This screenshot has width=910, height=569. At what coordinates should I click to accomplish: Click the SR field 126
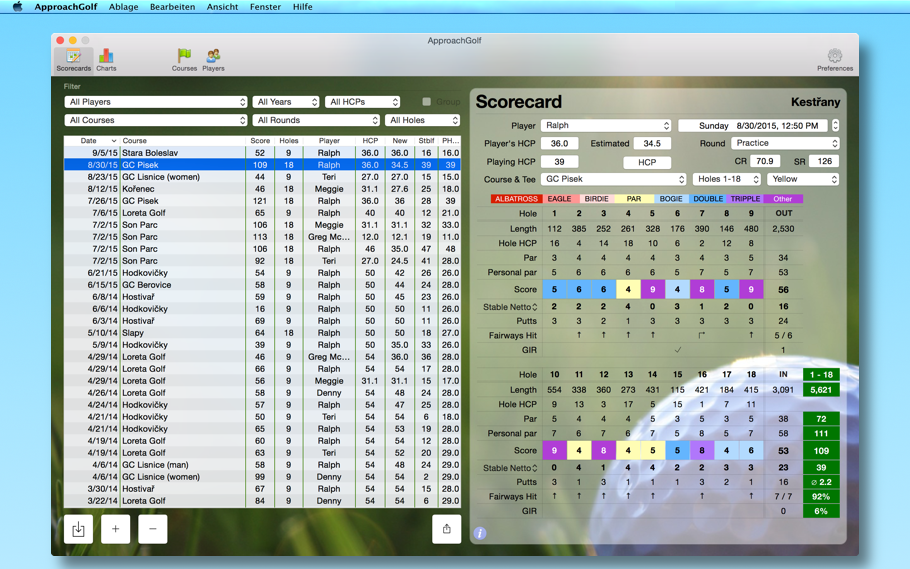pyautogui.click(x=825, y=161)
